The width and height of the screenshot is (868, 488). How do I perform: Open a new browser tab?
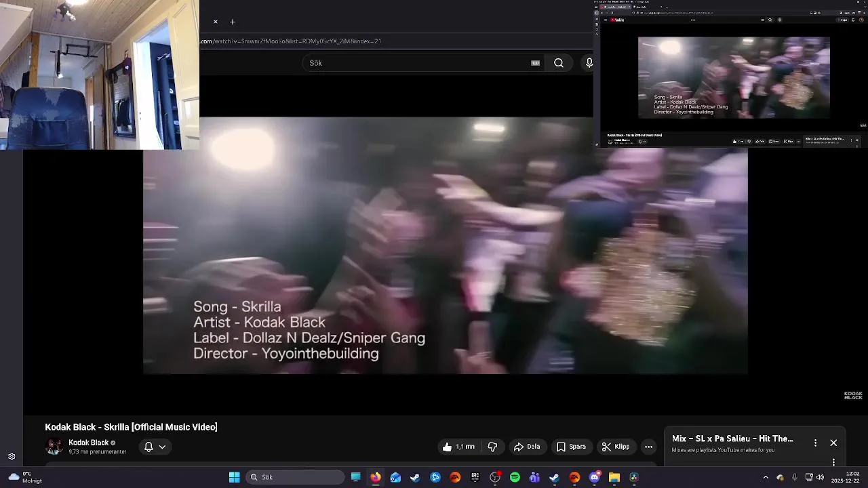coord(233,22)
